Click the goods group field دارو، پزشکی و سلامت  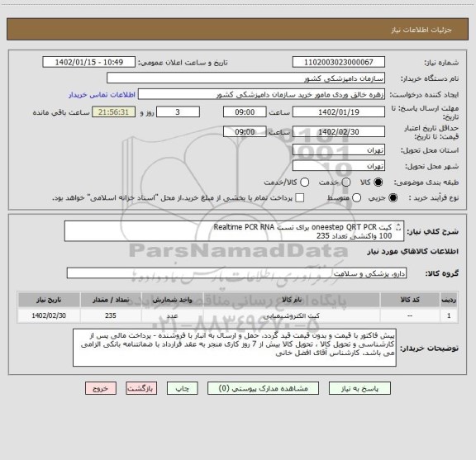(236, 273)
